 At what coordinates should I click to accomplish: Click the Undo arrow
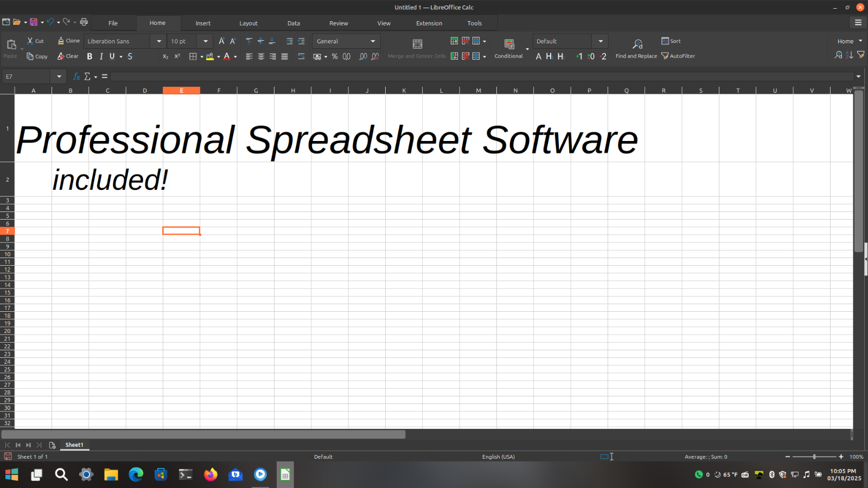tap(50, 22)
